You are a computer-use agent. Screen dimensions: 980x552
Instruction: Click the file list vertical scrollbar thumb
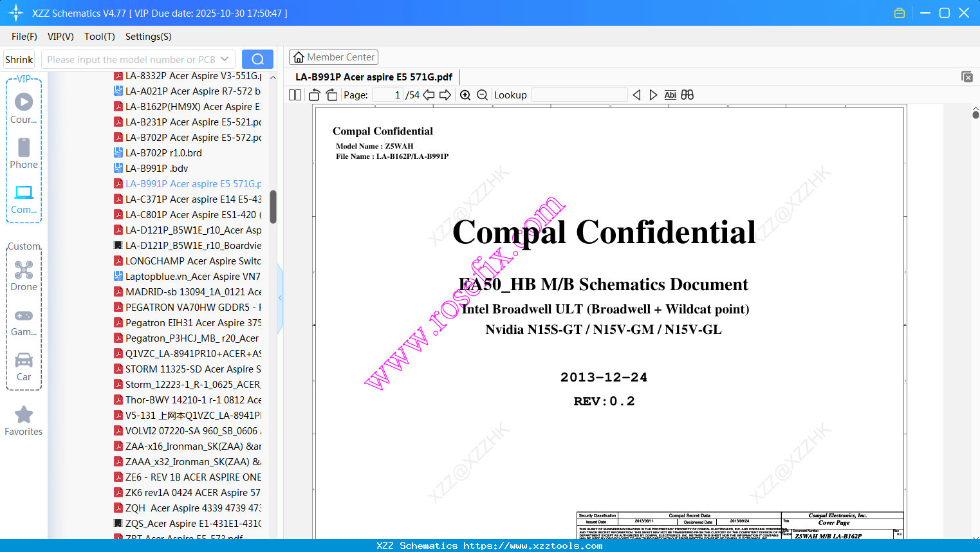pyautogui.click(x=273, y=207)
